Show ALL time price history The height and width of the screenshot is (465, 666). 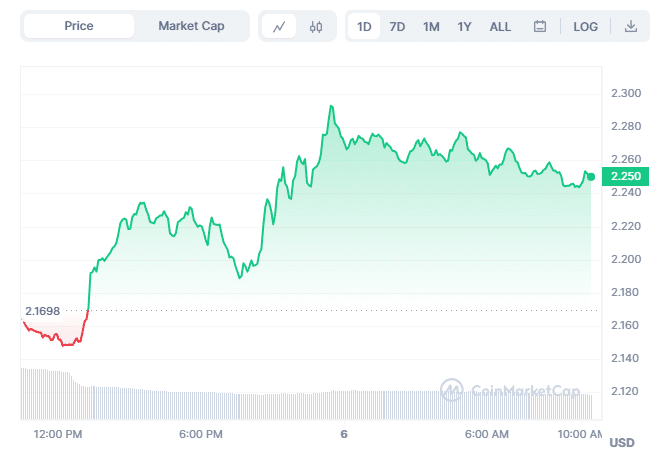[500, 27]
